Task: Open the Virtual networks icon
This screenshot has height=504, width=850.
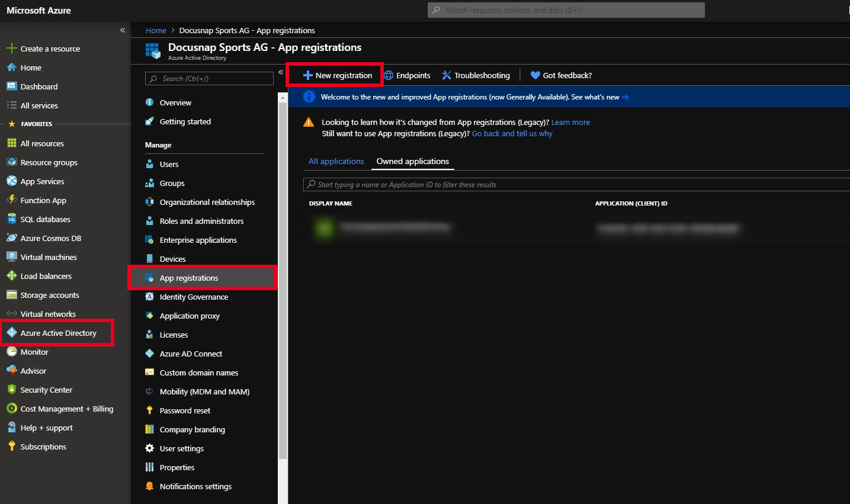Action: [x=11, y=314]
